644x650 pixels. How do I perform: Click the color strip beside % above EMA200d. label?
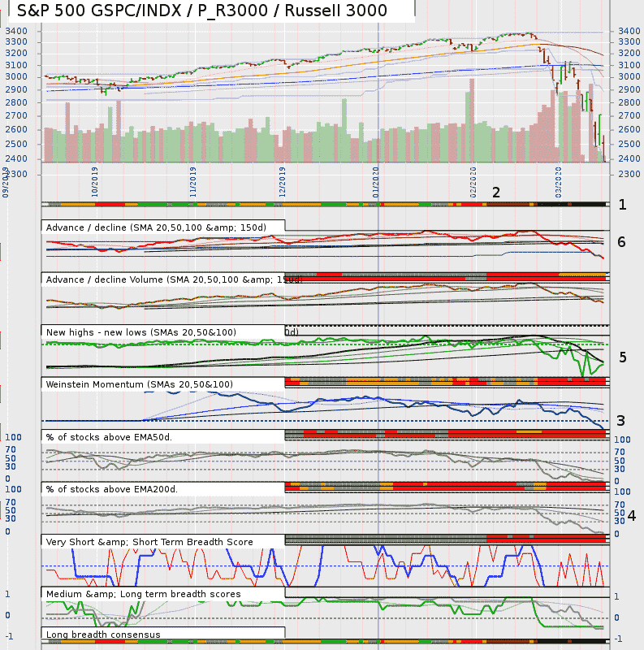447,487
